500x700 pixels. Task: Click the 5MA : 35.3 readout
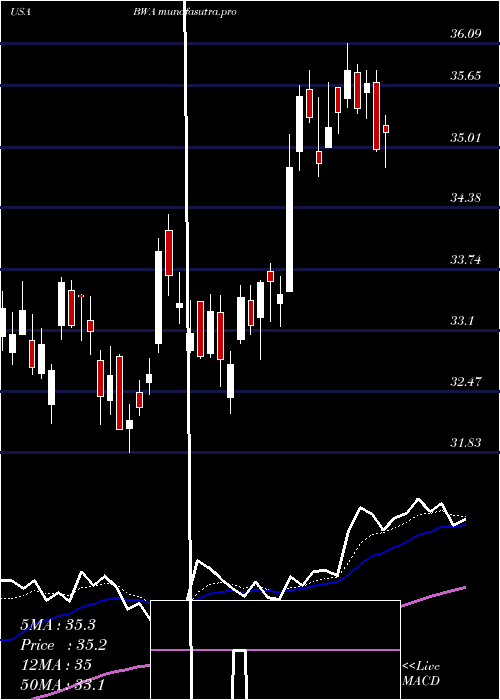coord(58,624)
